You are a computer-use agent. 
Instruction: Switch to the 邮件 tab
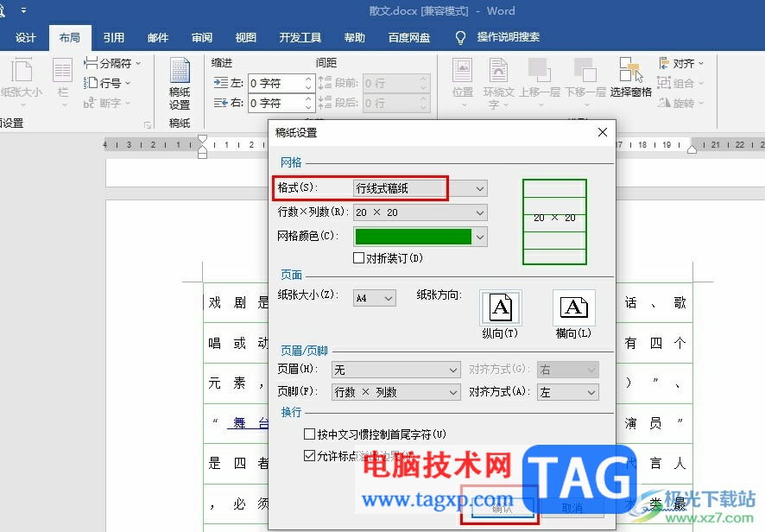coord(158,38)
